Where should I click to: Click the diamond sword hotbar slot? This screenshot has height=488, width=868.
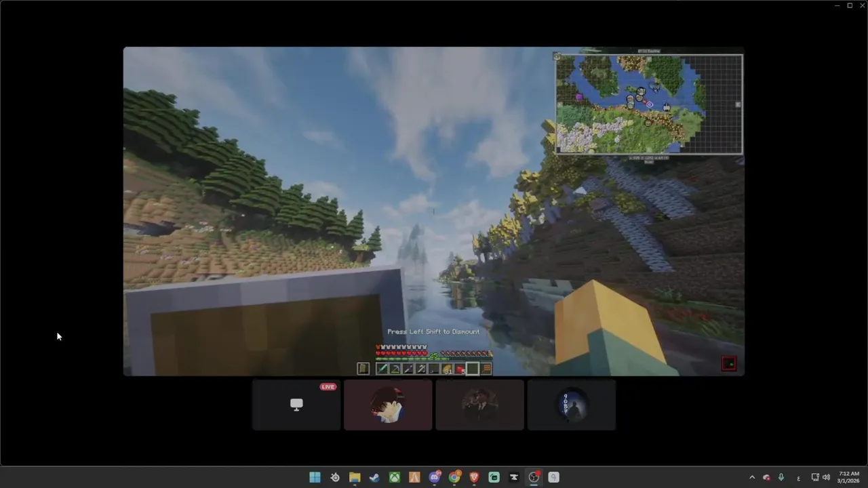pyautogui.click(x=382, y=369)
